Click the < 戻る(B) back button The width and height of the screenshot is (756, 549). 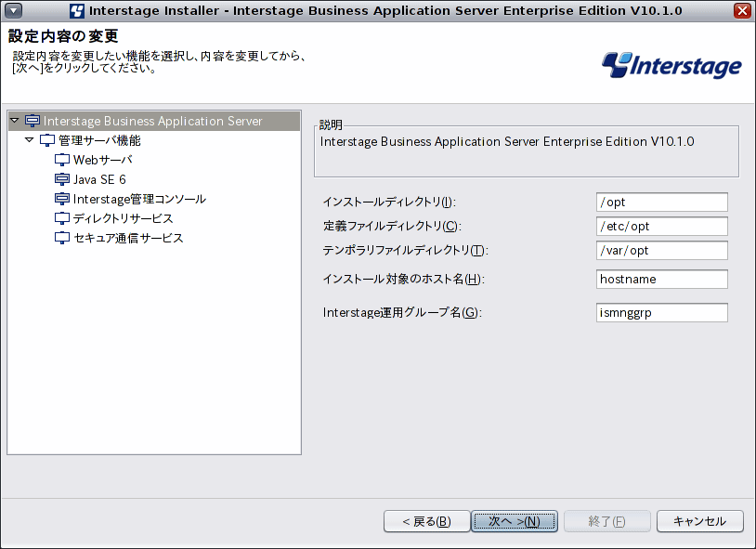(x=426, y=521)
